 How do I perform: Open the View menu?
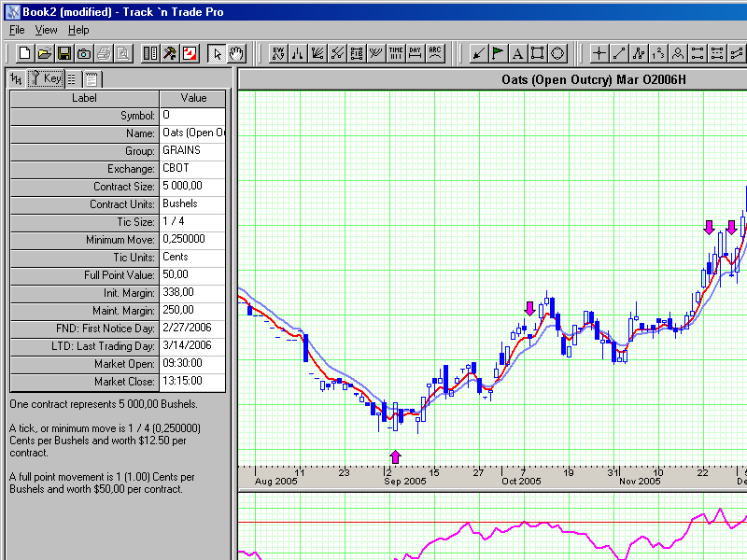pyautogui.click(x=47, y=30)
